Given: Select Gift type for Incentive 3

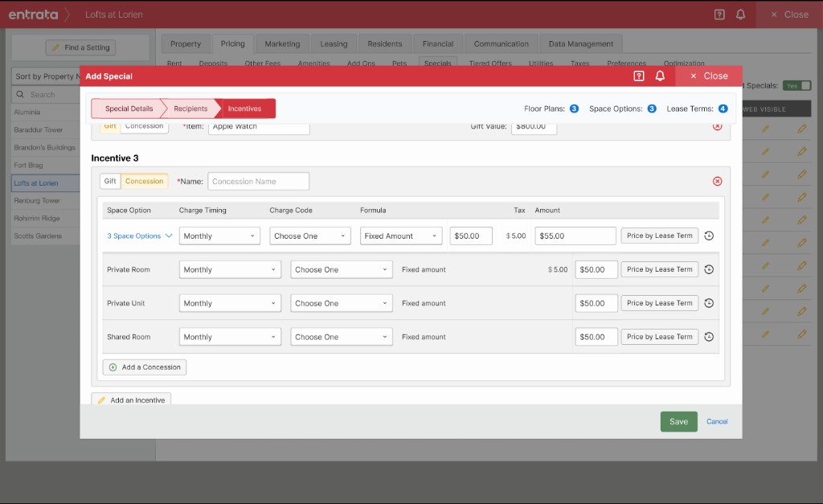Looking at the screenshot, I should point(110,181).
